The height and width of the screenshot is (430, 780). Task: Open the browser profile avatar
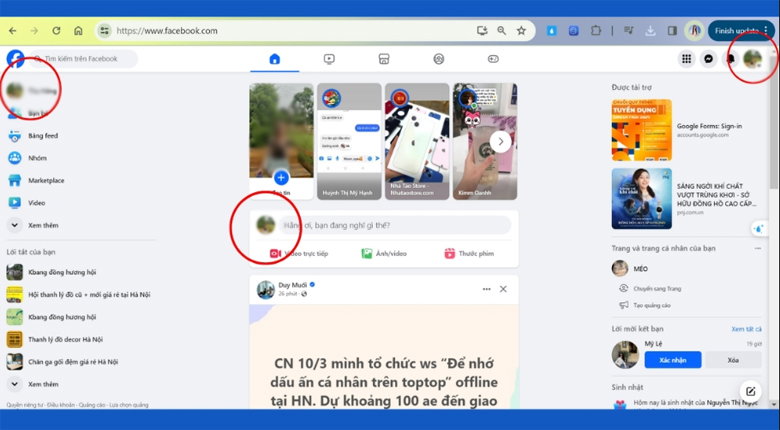(x=694, y=31)
